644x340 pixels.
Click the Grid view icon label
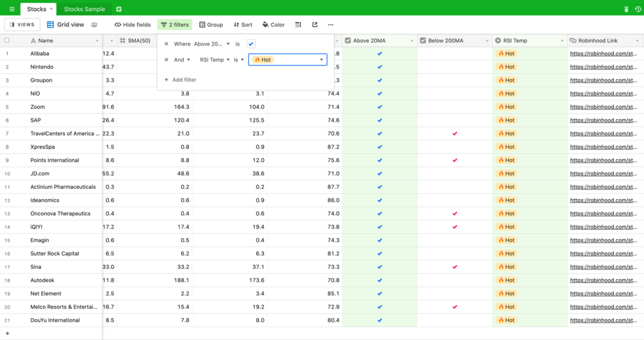65,24
